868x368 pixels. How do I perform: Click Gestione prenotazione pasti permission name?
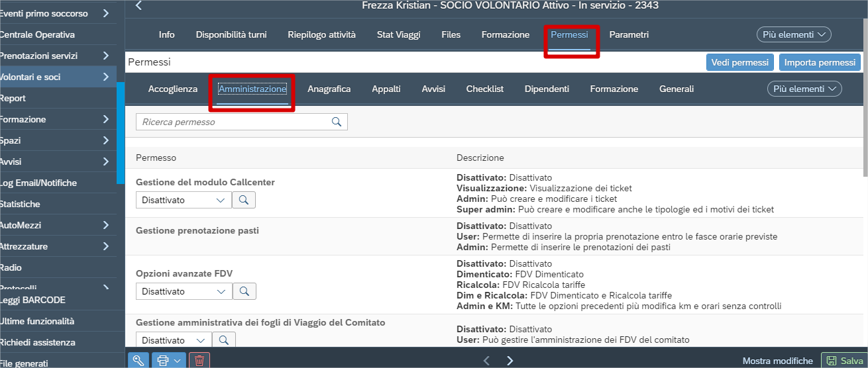(197, 230)
